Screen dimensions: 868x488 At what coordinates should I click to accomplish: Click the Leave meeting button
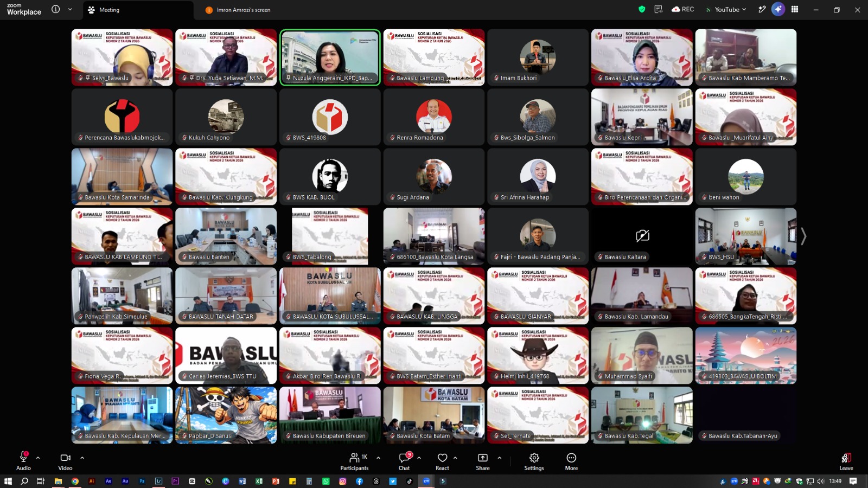(x=846, y=461)
